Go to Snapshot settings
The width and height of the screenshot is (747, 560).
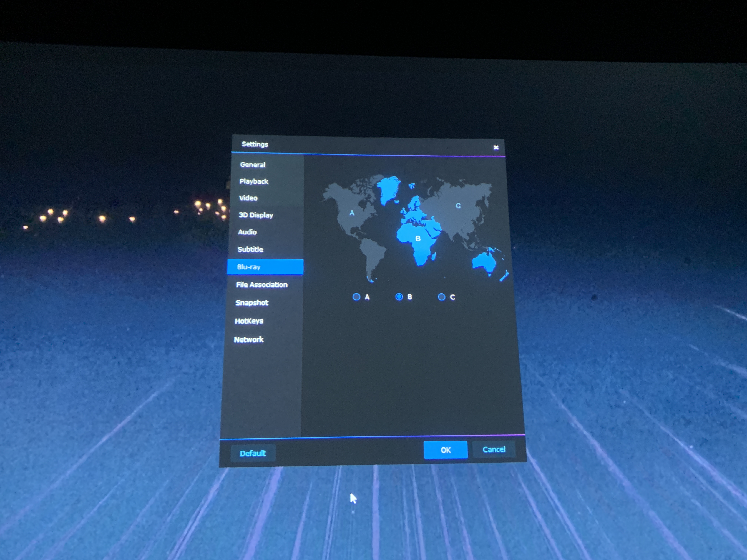[x=252, y=303]
